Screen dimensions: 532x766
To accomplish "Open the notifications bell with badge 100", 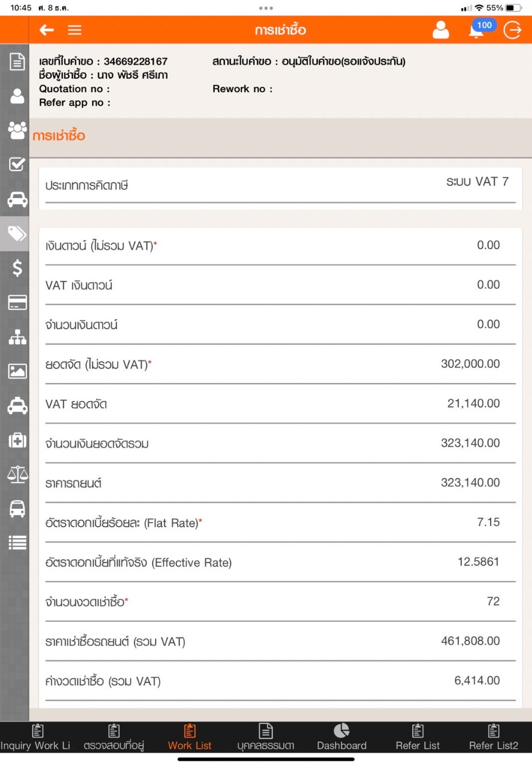I will pos(476,30).
